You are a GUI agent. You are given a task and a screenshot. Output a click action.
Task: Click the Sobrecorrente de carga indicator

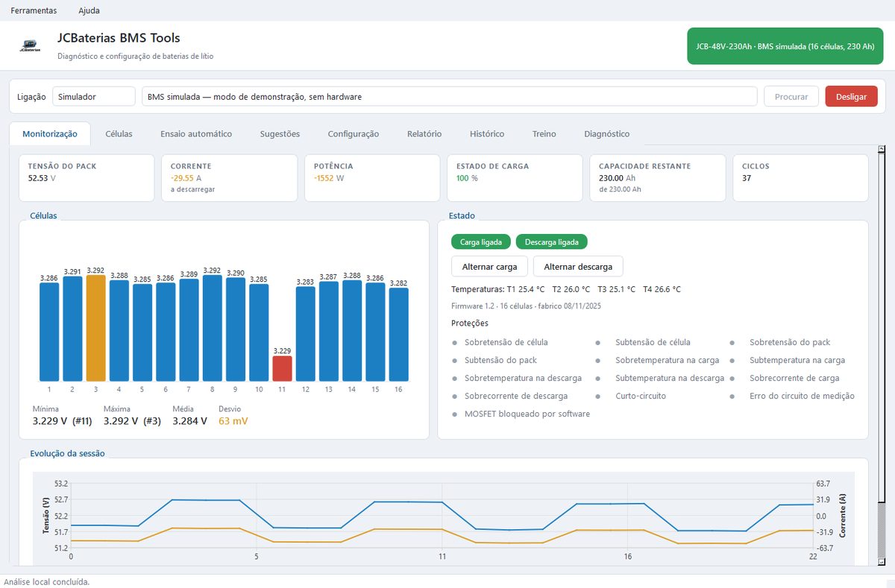point(785,379)
